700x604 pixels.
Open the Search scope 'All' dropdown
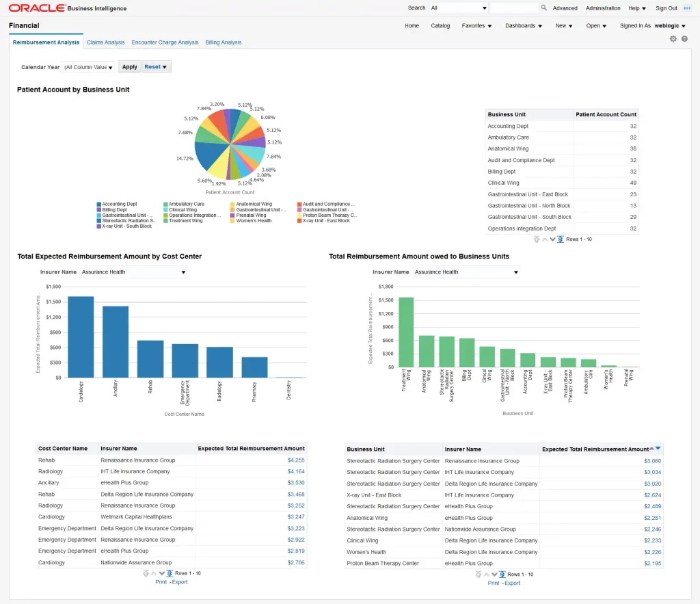(x=459, y=8)
